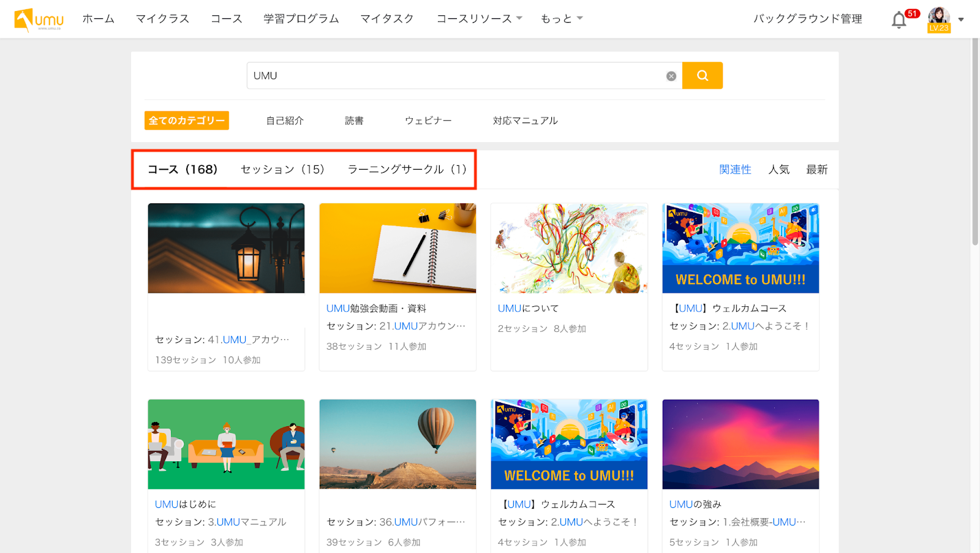Select the 全てのカテゴリー filter button
Viewport: 980px width, 553px height.
click(x=187, y=121)
